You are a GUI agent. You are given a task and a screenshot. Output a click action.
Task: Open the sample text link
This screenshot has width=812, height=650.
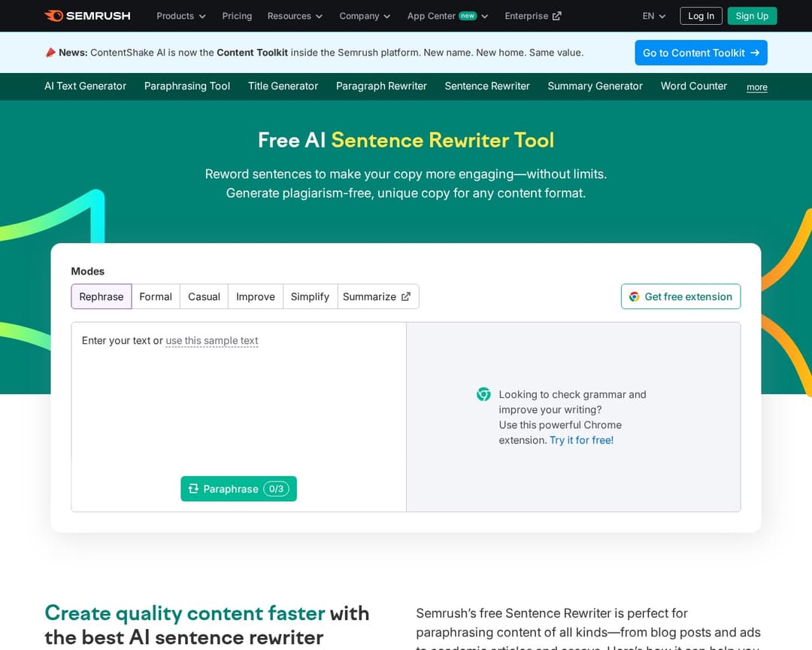tap(212, 340)
